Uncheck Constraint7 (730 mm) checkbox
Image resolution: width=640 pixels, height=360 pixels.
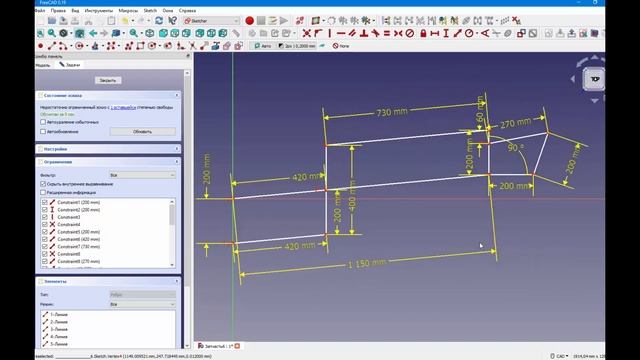(x=45, y=247)
